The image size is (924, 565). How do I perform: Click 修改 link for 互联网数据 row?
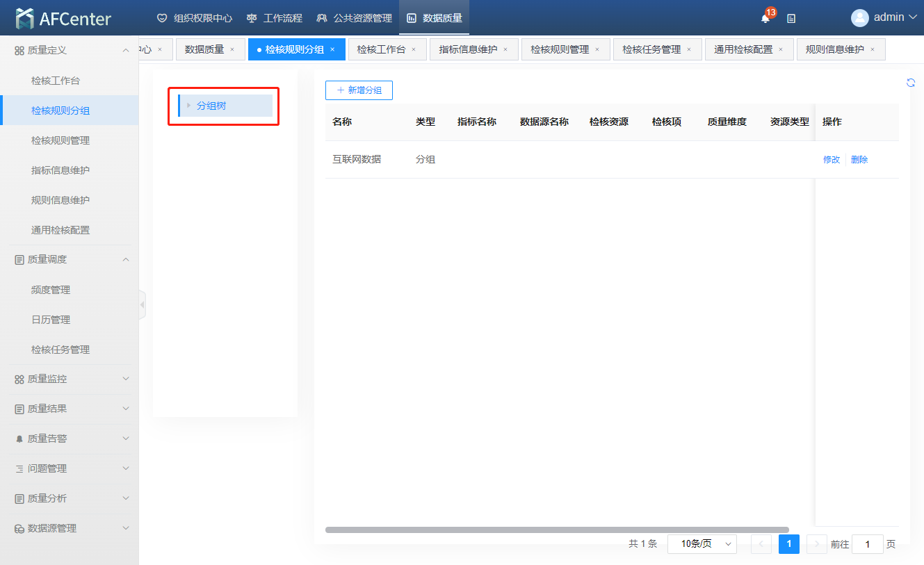click(832, 160)
